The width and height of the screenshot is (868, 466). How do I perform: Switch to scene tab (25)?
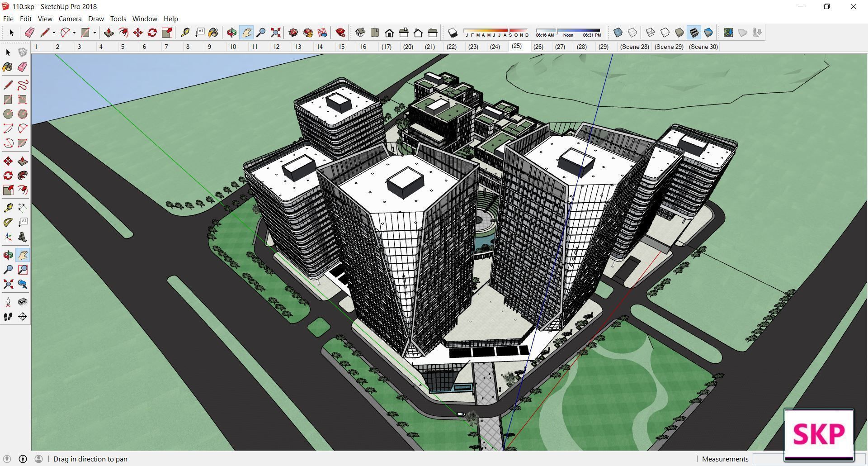pyautogui.click(x=517, y=46)
